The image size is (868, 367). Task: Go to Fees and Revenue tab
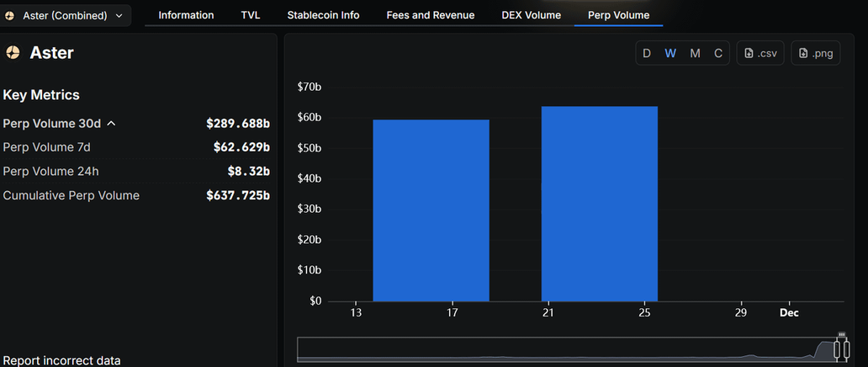click(x=430, y=15)
